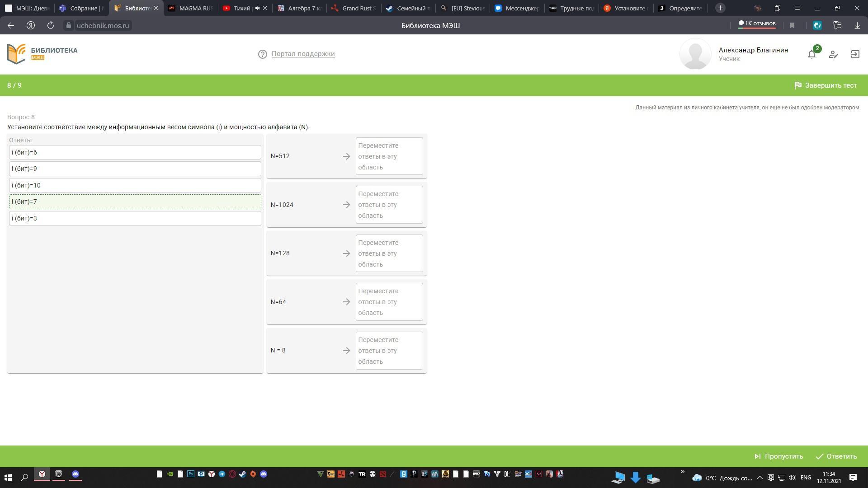Viewport: 868px width, 488px height.
Task: Switch to the MAGMA RUS browser tab
Action: point(190,8)
